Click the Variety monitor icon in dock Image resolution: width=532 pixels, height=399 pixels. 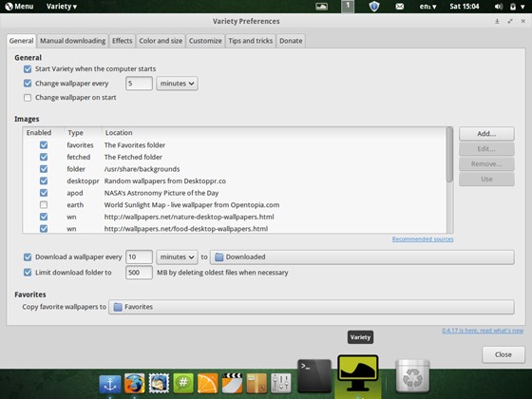[x=357, y=373]
